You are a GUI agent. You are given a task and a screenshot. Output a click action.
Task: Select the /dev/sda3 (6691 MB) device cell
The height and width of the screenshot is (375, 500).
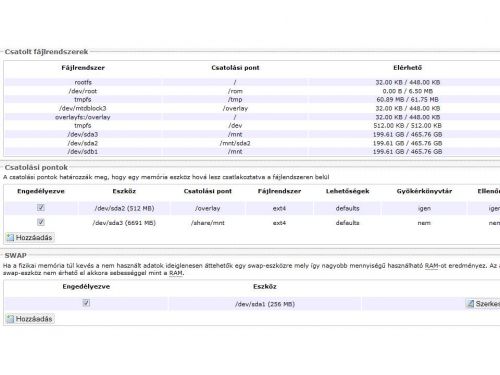click(124, 223)
